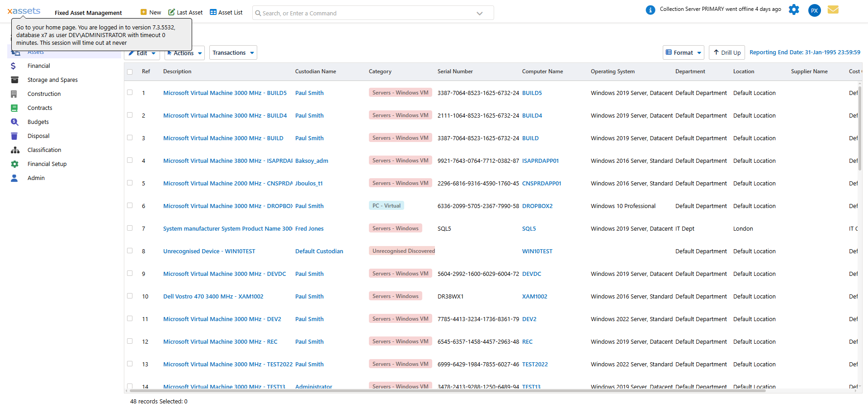Click the horizontal scrollbar below the table

coord(445,390)
